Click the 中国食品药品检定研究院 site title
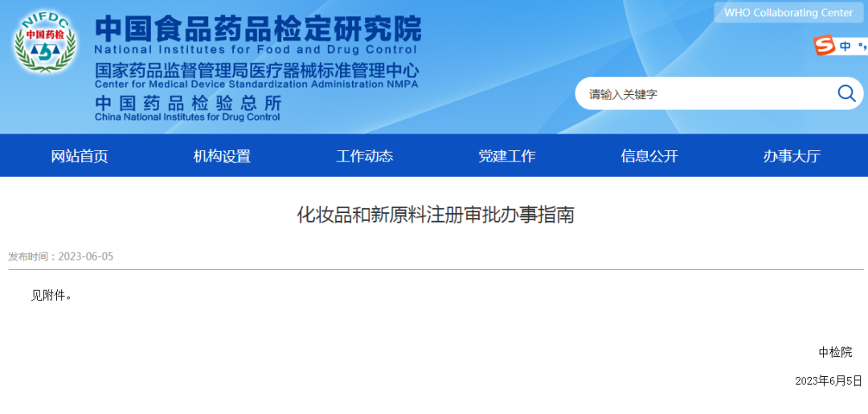The height and width of the screenshot is (414, 868). click(x=257, y=29)
